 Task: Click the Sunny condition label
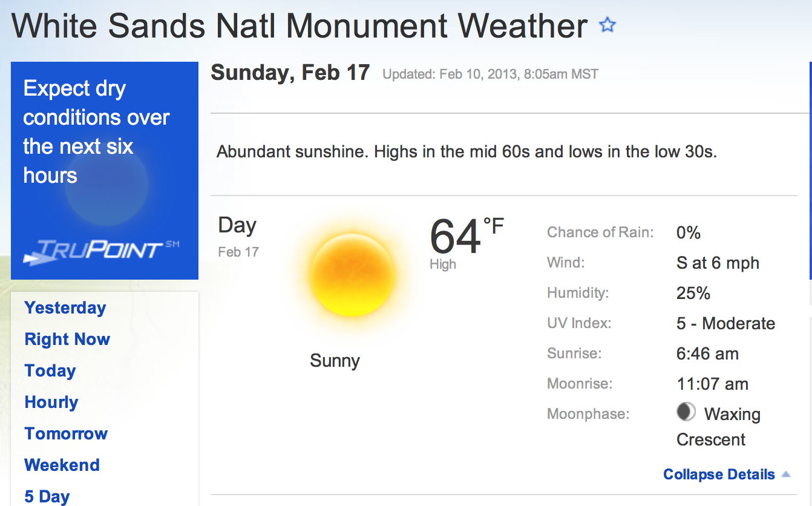335,361
